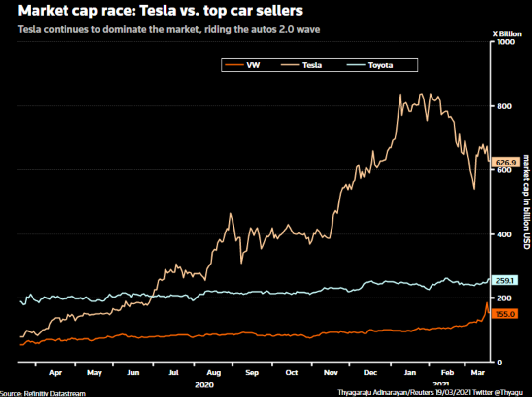Click the Jan month label

click(x=410, y=372)
